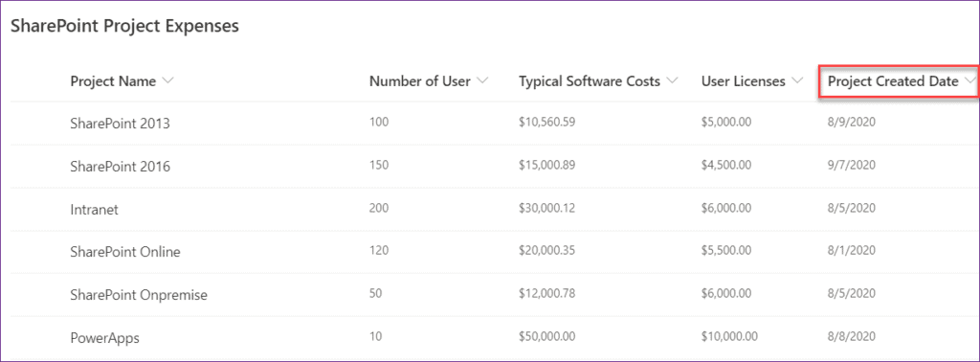
Task: Open the Project Name column dropdown chevron
Action: point(167,81)
